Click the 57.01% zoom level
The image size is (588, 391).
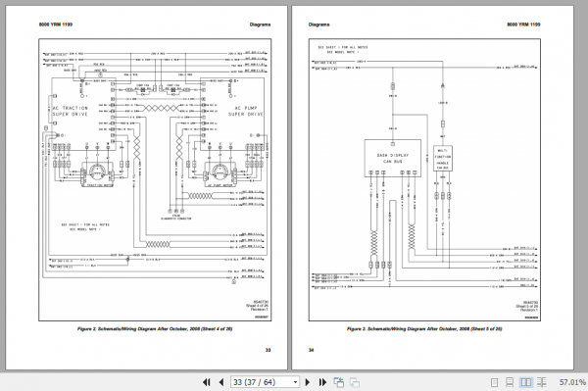click(x=572, y=382)
